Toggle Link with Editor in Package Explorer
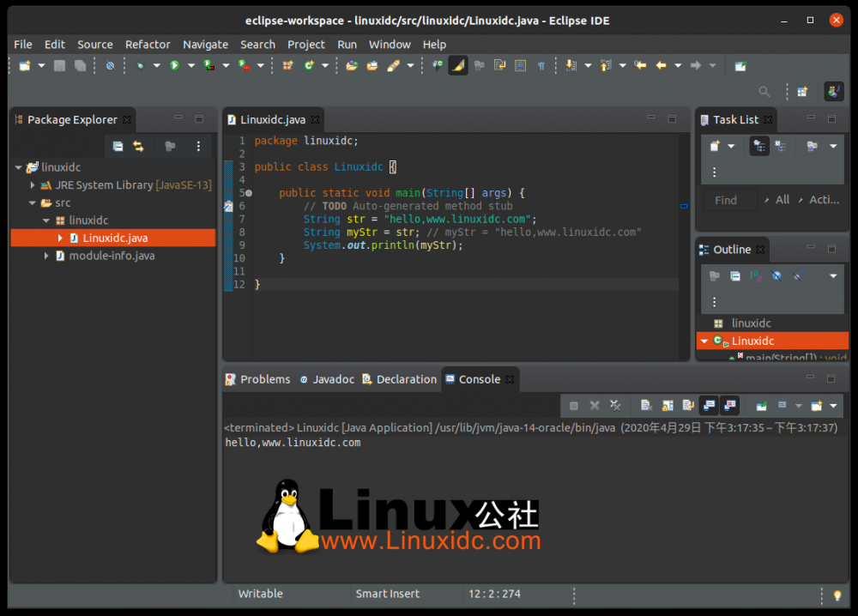 pyautogui.click(x=138, y=147)
